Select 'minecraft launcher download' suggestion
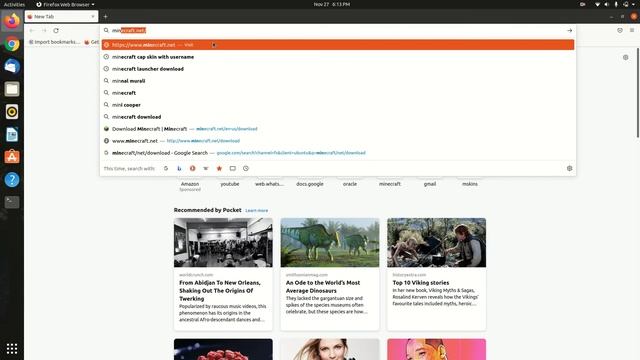The image size is (640, 360). click(x=338, y=69)
